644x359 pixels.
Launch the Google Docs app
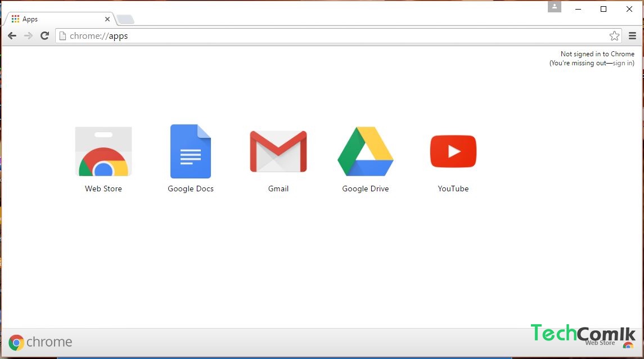coord(191,151)
